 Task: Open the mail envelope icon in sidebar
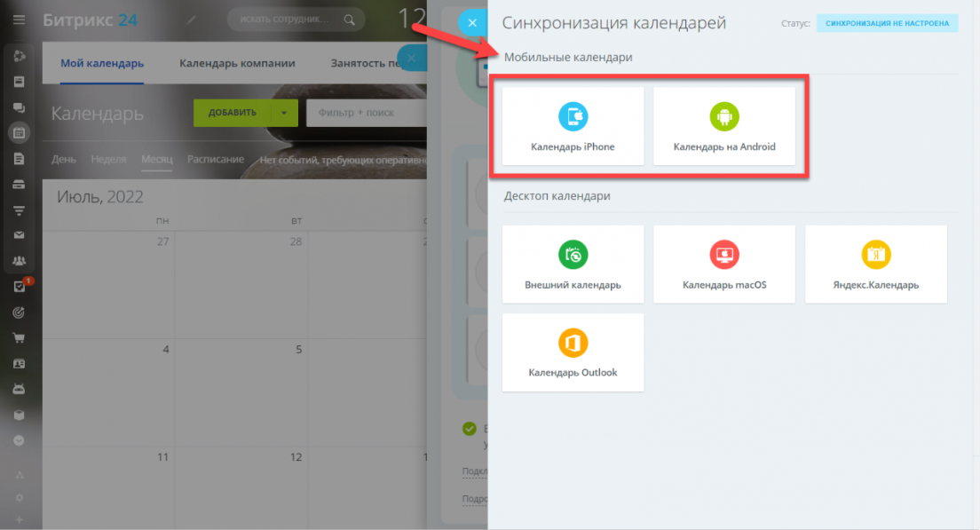(x=20, y=235)
